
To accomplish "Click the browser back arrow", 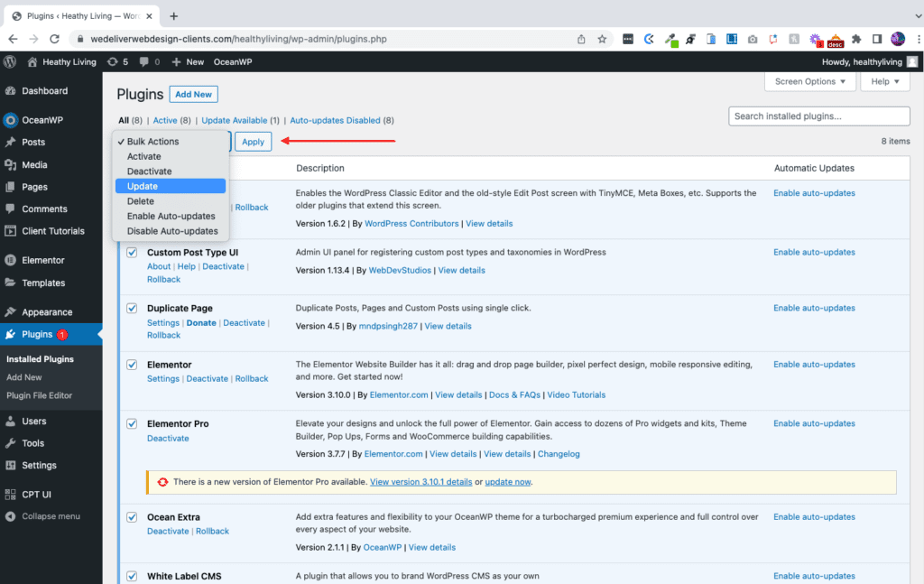I will pos(13,39).
